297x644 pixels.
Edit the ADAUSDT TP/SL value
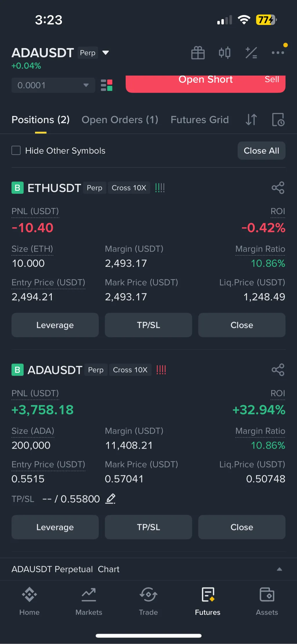coord(110,499)
